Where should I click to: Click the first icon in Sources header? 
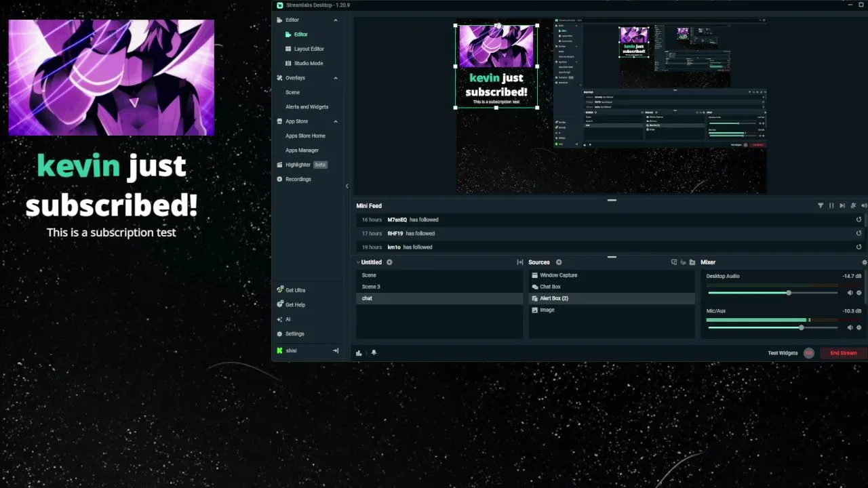(673, 262)
